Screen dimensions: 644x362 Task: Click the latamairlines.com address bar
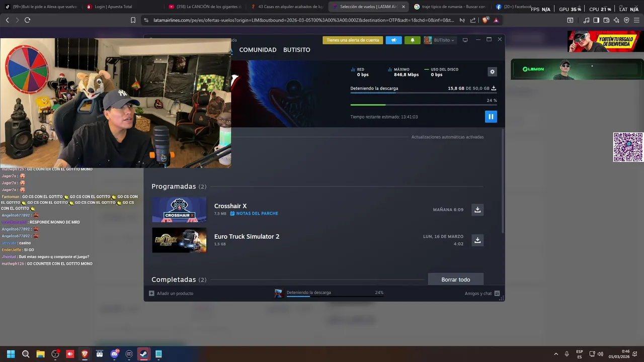[x=303, y=20]
